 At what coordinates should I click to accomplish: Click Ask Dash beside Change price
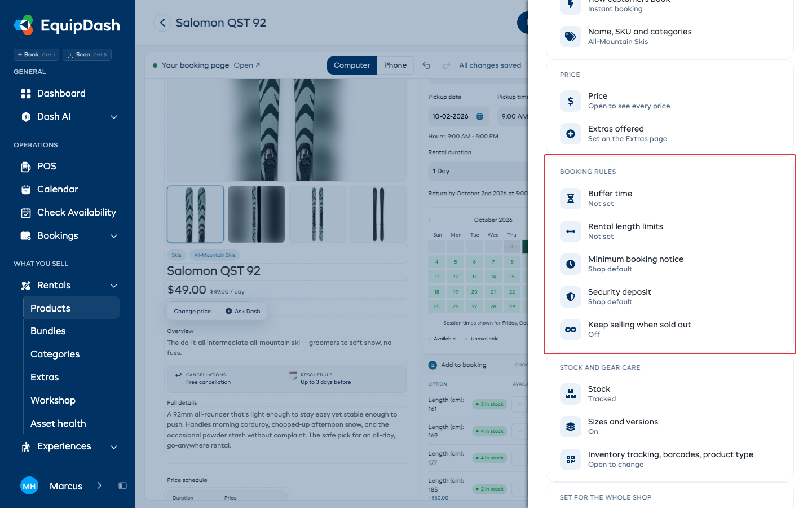point(243,311)
